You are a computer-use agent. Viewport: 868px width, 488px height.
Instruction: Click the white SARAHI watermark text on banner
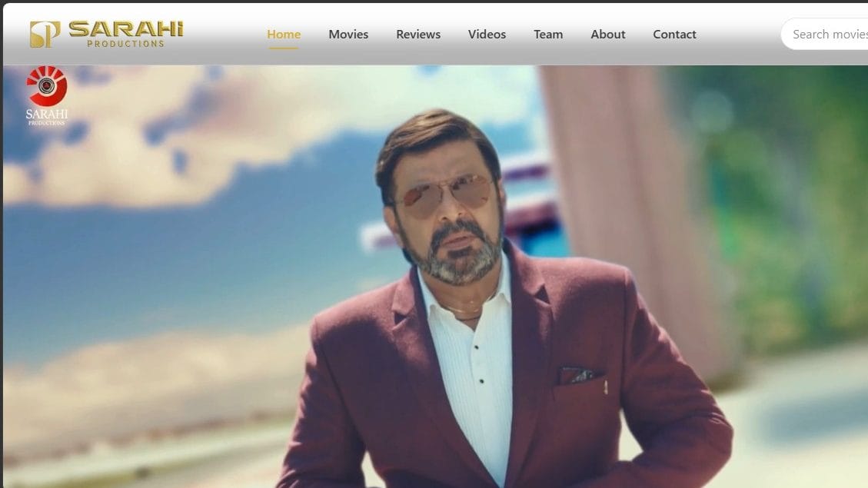point(47,114)
